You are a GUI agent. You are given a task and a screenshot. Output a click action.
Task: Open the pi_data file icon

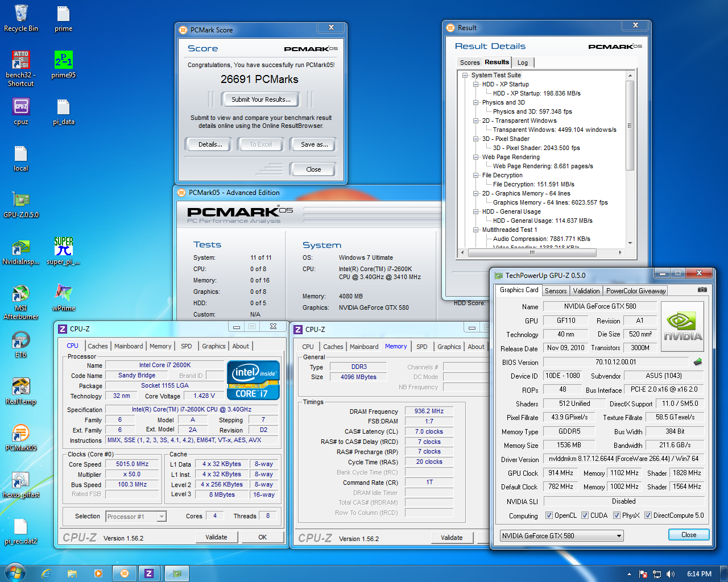[x=63, y=111]
